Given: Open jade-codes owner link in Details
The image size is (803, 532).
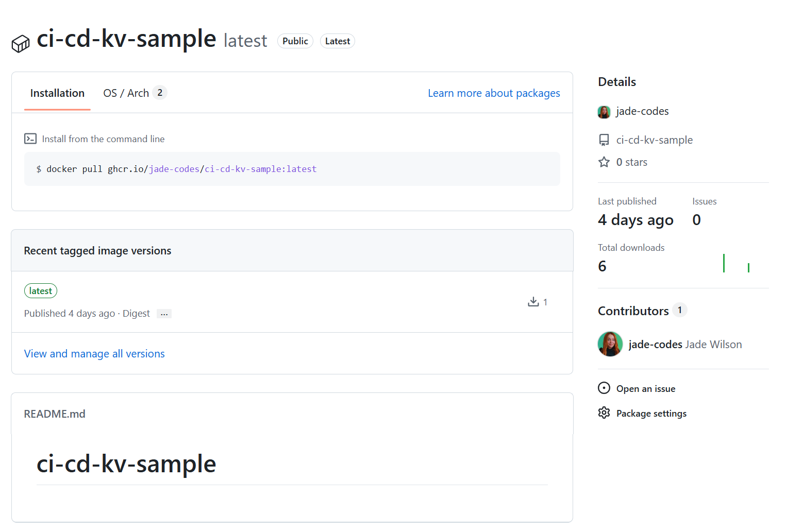Looking at the screenshot, I should (x=642, y=111).
